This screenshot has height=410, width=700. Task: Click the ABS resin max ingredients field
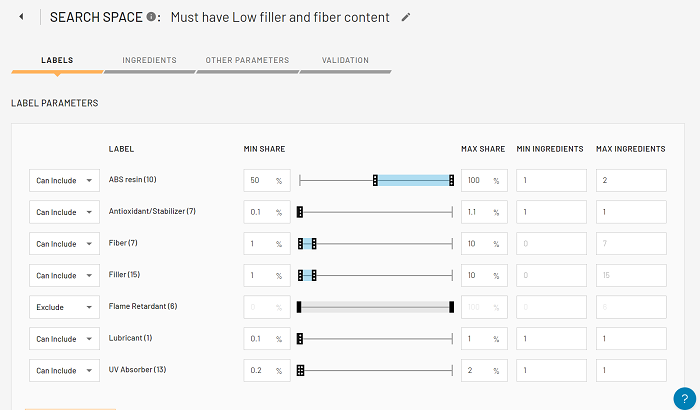point(630,180)
